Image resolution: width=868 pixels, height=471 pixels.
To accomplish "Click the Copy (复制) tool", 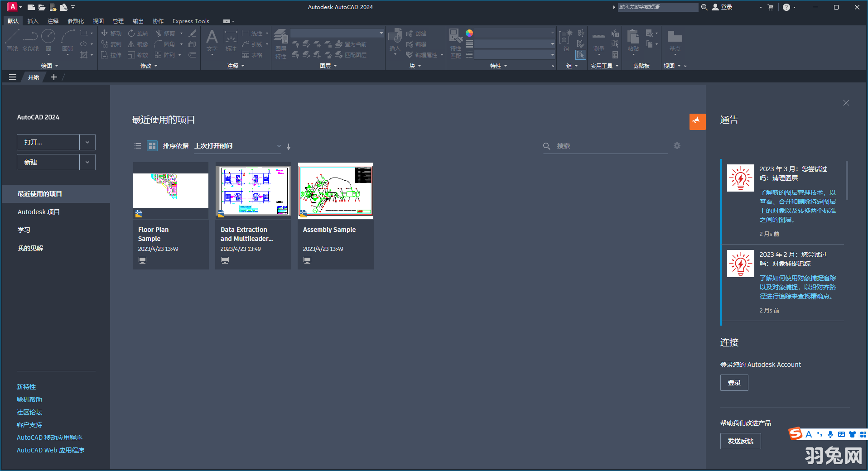I will pos(111,44).
